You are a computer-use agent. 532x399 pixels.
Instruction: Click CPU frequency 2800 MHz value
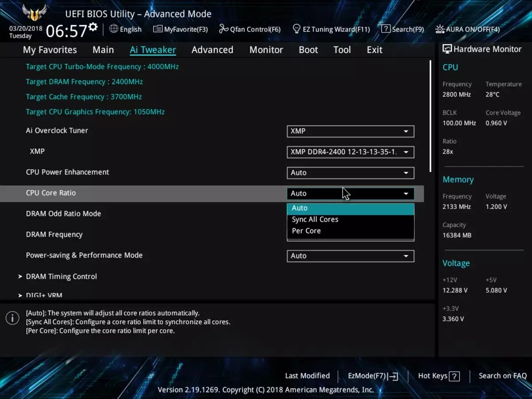(457, 94)
